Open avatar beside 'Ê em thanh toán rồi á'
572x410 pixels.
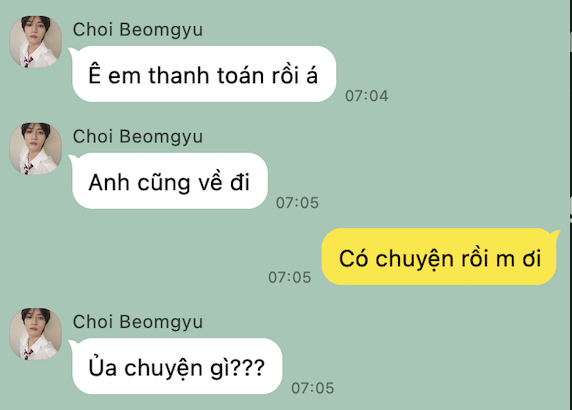click(x=35, y=42)
